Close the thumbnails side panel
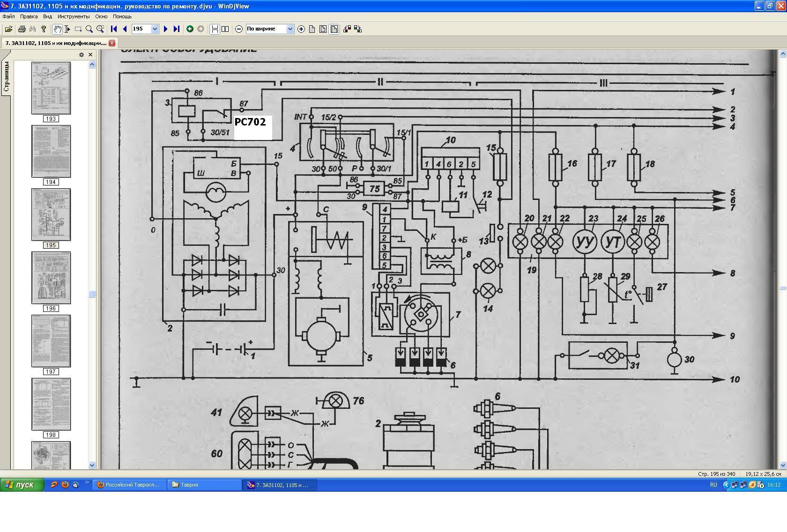 [x=90, y=55]
